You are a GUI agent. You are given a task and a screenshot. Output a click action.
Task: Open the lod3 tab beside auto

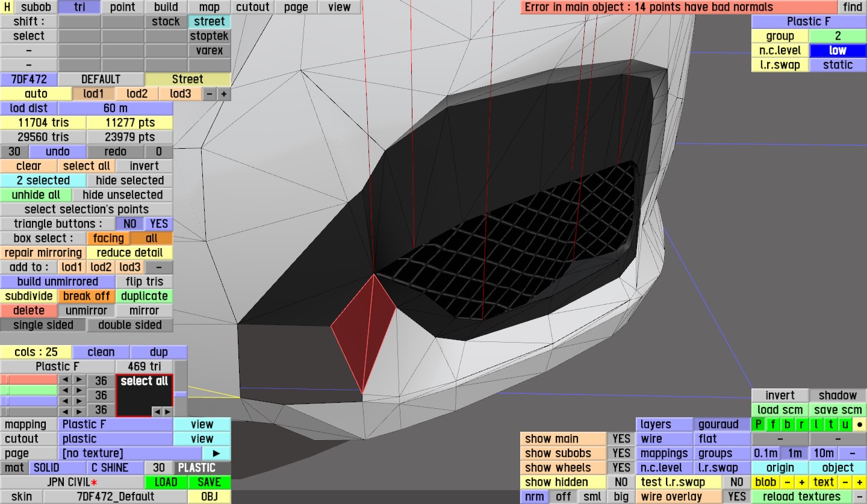tap(180, 94)
